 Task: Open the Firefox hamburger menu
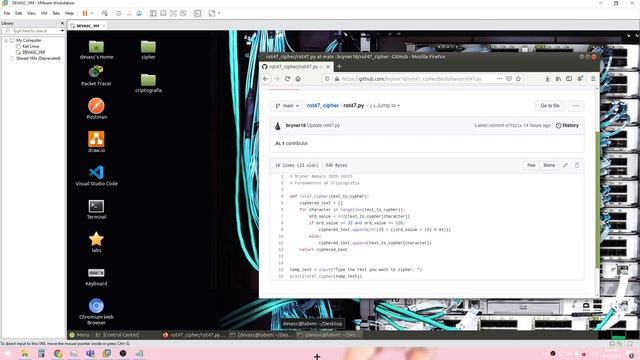coord(593,79)
